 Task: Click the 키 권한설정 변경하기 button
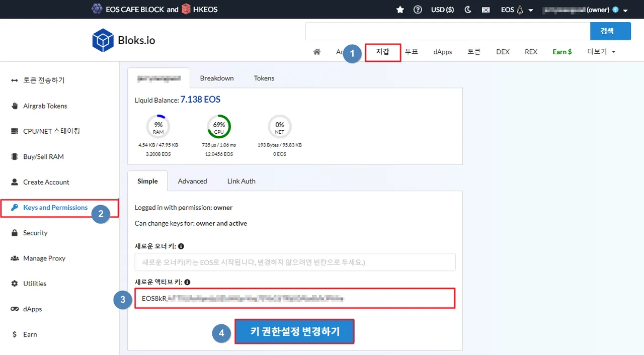point(295,332)
